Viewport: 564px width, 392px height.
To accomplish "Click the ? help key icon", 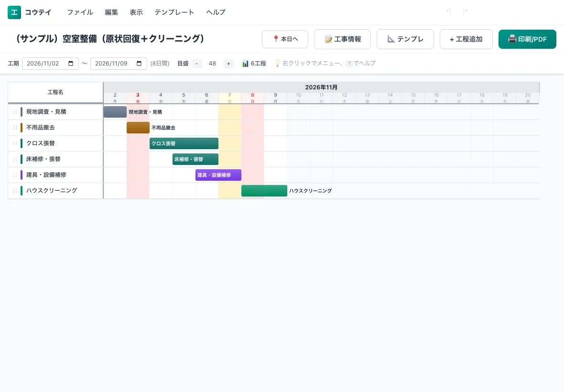I will click(349, 64).
